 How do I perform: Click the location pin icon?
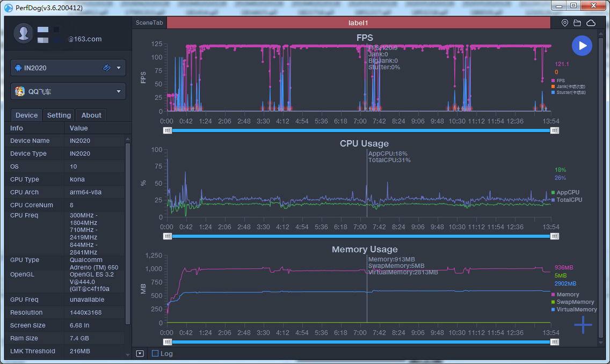565,23
